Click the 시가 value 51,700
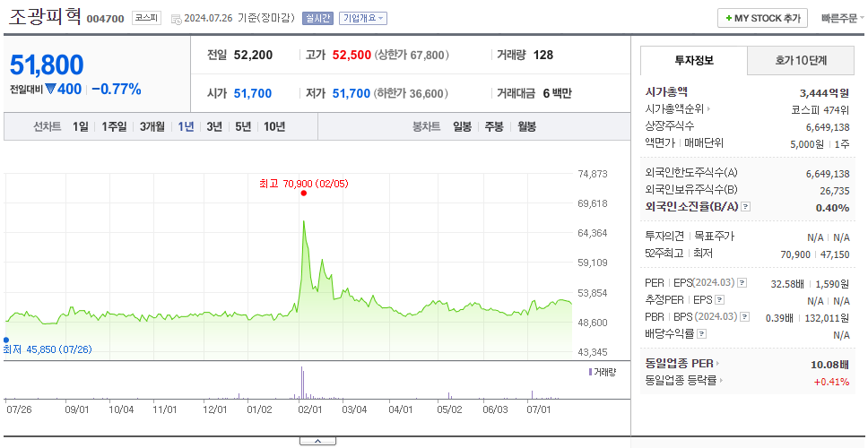The width and height of the screenshot is (868, 448). pos(253,93)
